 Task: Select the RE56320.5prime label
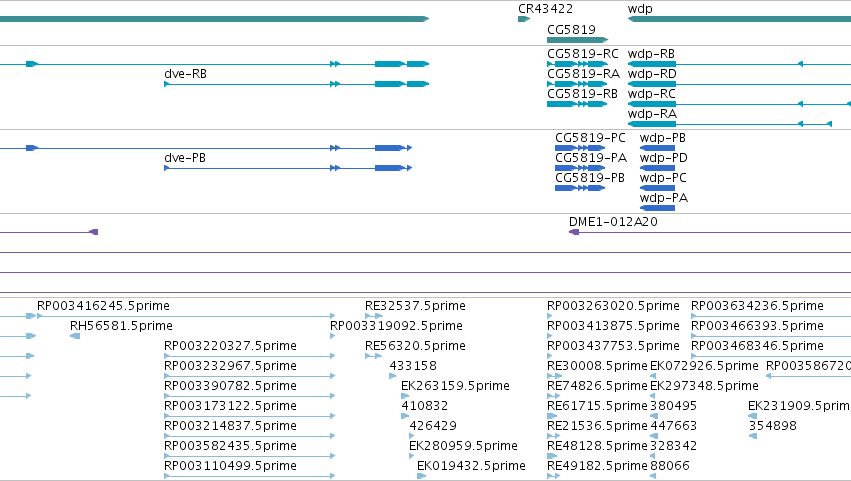point(415,346)
